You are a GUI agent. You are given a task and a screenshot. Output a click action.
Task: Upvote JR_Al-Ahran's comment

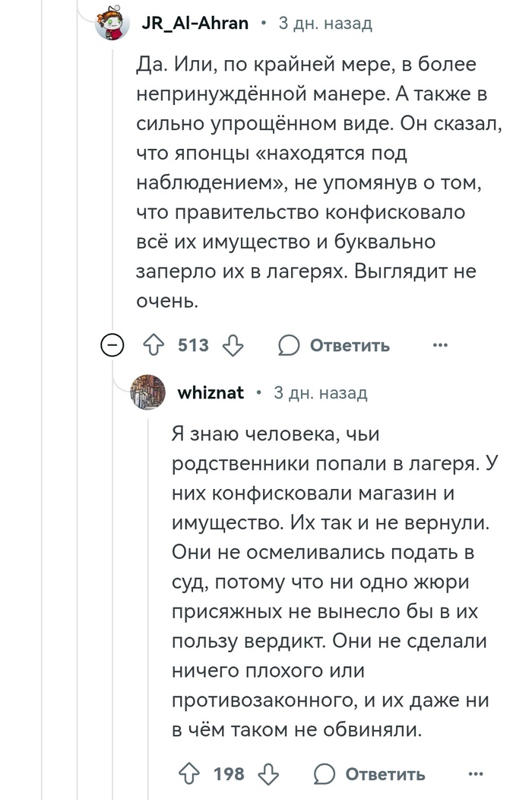pos(150,345)
